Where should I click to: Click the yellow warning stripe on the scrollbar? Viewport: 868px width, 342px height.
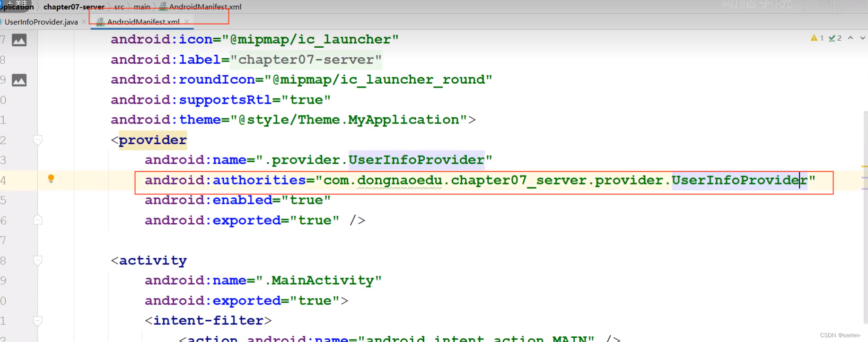(865, 167)
